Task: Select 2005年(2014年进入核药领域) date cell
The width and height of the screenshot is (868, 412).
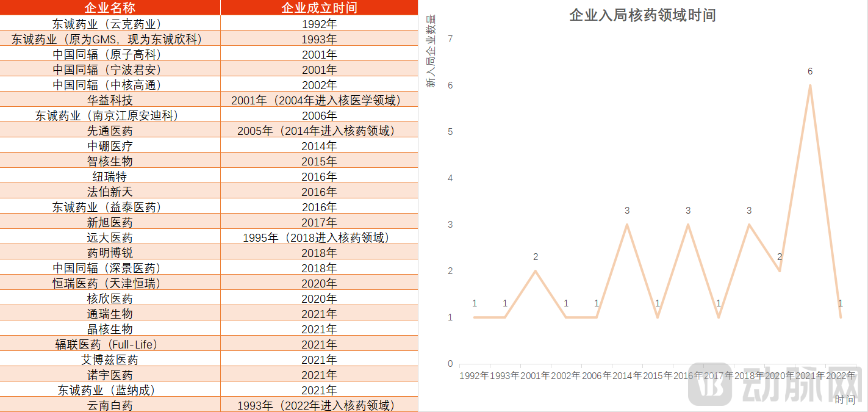Action: 319,130
